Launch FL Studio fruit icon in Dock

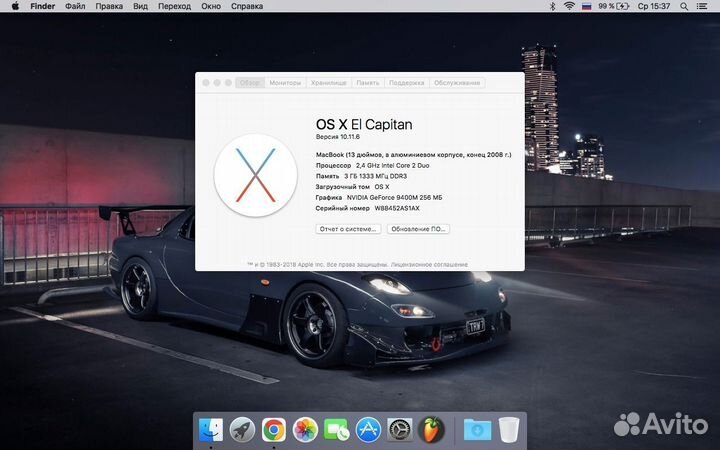click(x=431, y=430)
